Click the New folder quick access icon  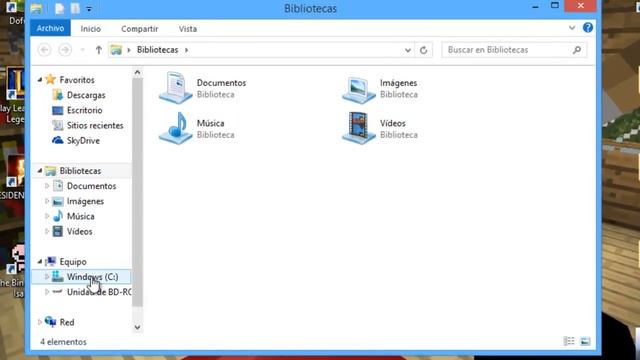click(x=75, y=8)
